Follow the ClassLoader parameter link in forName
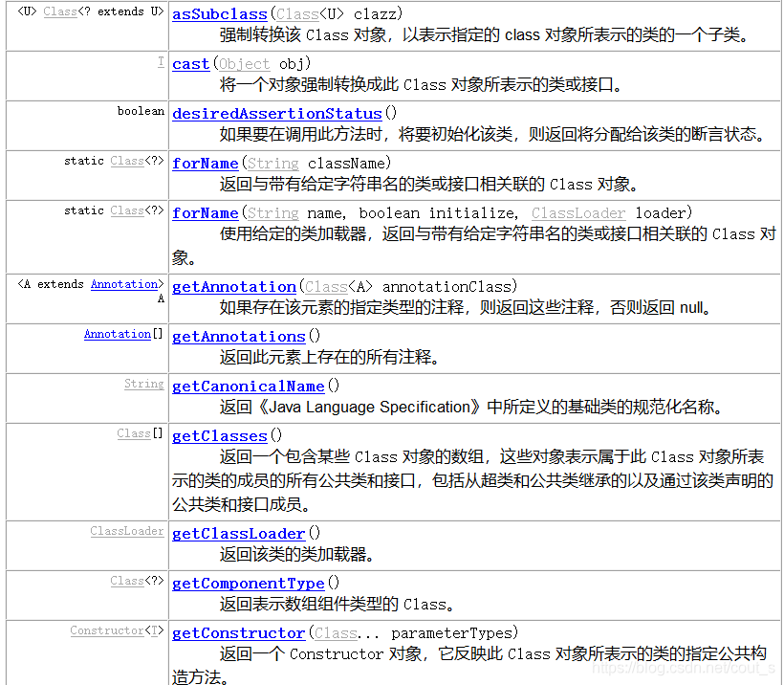 click(577, 212)
